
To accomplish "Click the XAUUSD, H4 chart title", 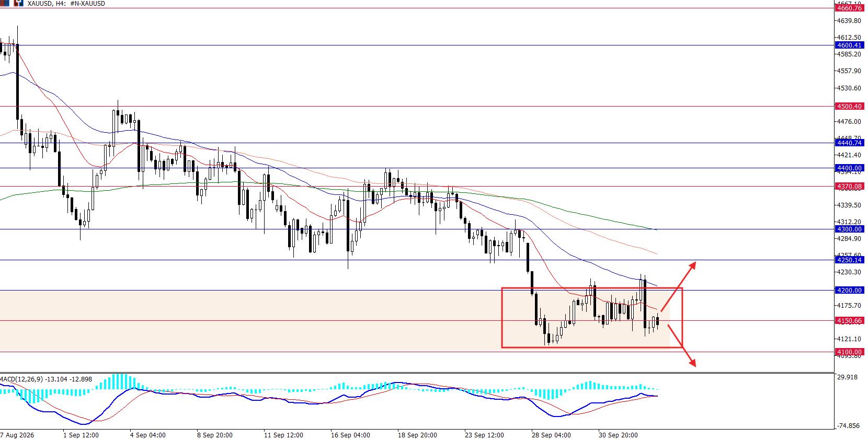I will tap(65, 4).
